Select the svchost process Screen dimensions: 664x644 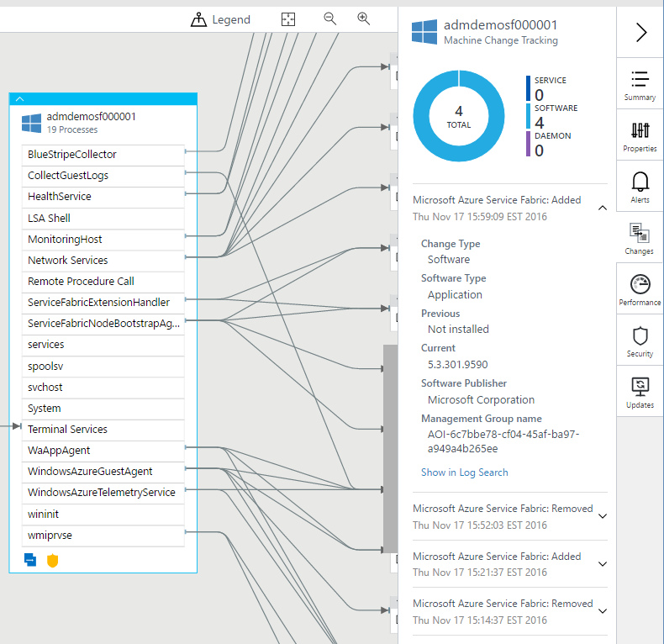(103, 388)
